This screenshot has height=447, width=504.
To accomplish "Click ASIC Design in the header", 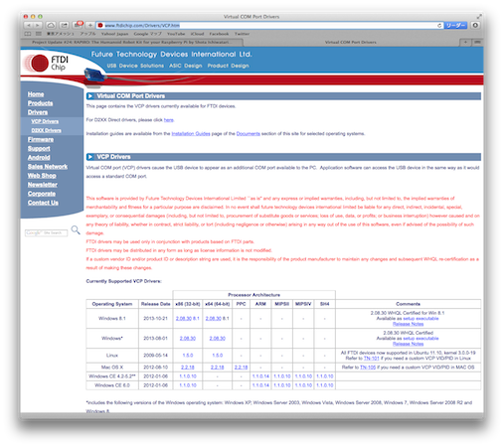I will [186, 66].
